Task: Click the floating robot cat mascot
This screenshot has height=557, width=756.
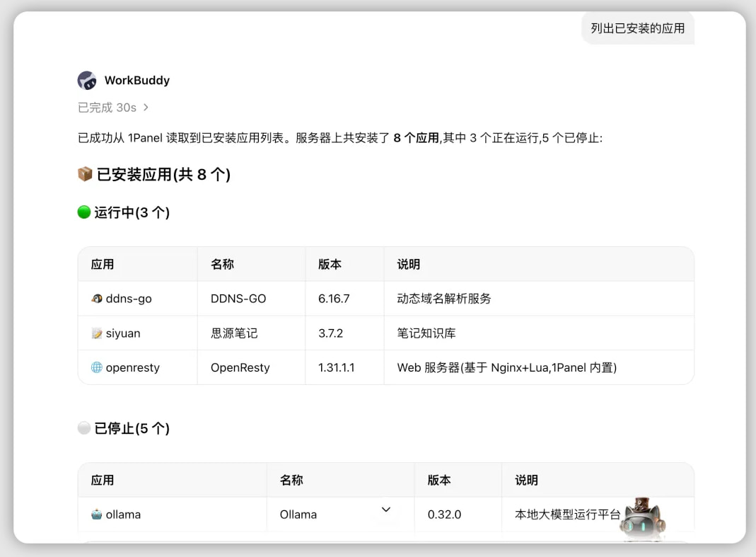Action: coord(644,518)
